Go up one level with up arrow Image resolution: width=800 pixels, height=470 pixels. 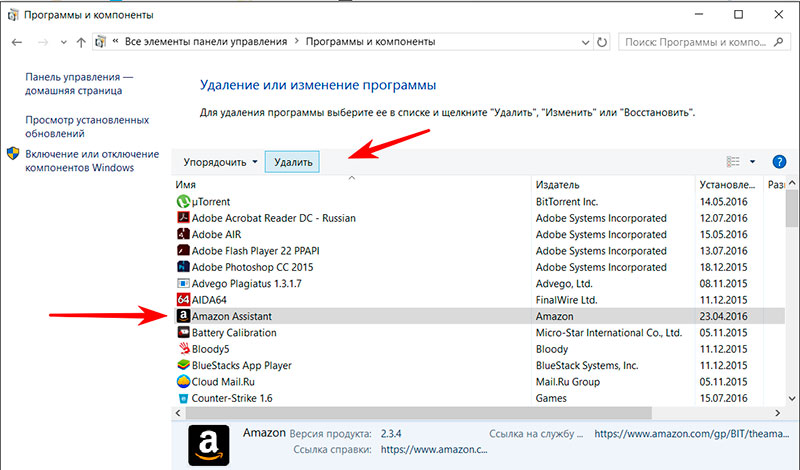(x=81, y=42)
